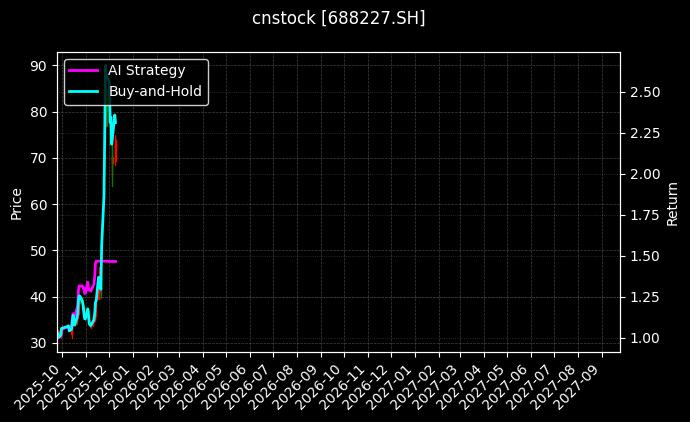Screen dimensions: 690x422
Task: Select the AI Strategy legend label
Action: (147, 70)
